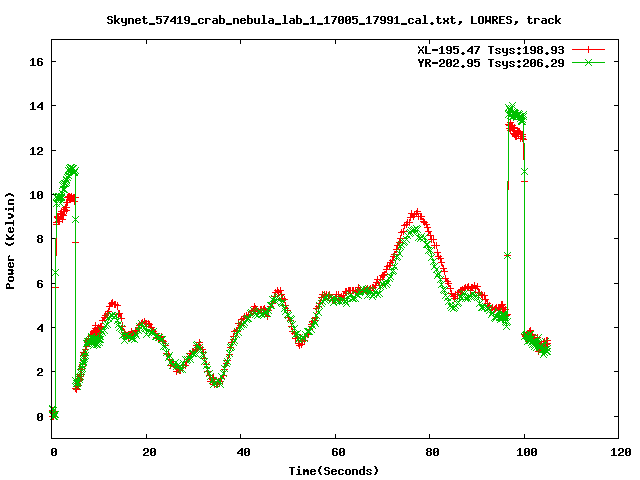Click the Time(Seconds) x-axis label
This screenshot has height=480, width=640.
tap(333, 471)
